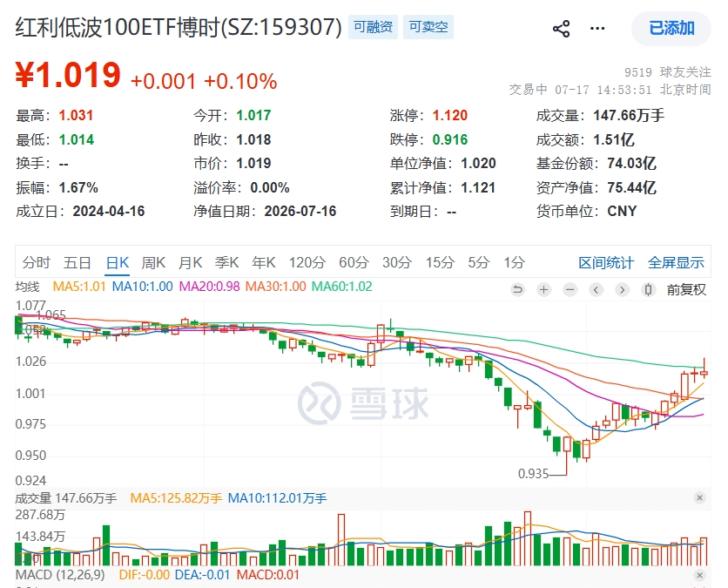The height and width of the screenshot is (588, 728).
Task: Select the 日K tab
Action: [x=117, y=262]
